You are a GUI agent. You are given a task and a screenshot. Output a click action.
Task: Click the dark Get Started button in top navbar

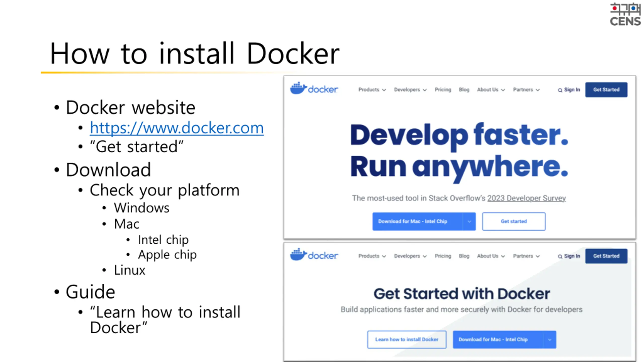606,90
